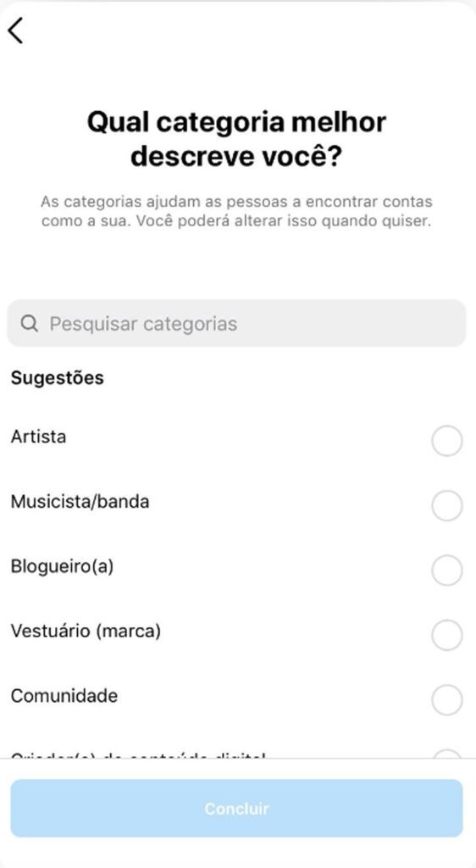Click the Vestuário (marca) label text

[86, 631]
